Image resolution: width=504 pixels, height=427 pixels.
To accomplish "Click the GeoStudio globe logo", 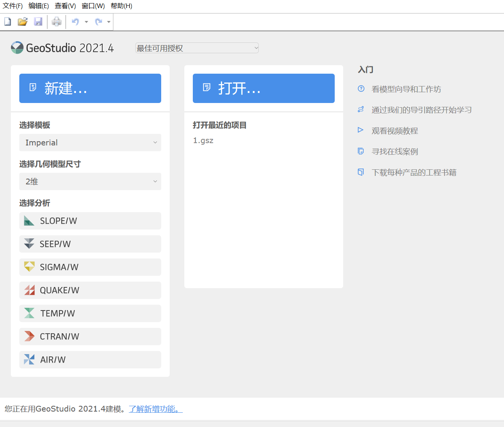I will pyautogui.click(x=17, y=48).
